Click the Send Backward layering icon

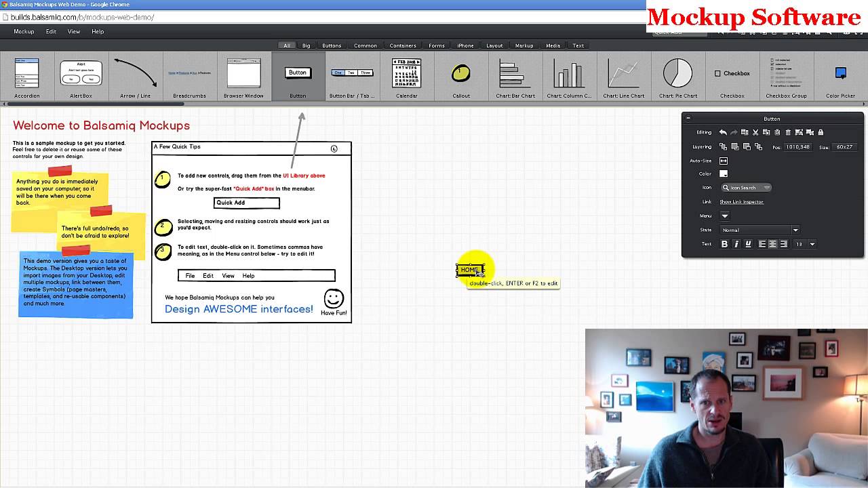747,147
